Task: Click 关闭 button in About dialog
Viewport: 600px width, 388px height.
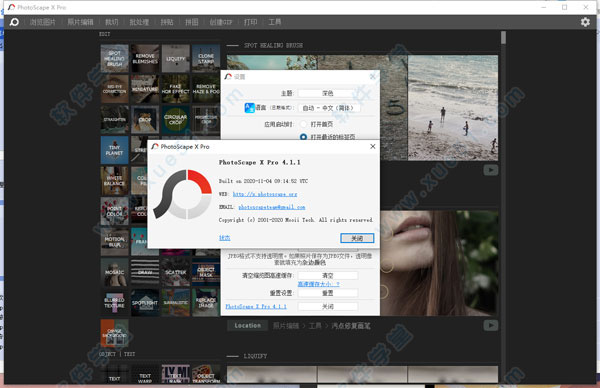Action: tap(357, 238)
